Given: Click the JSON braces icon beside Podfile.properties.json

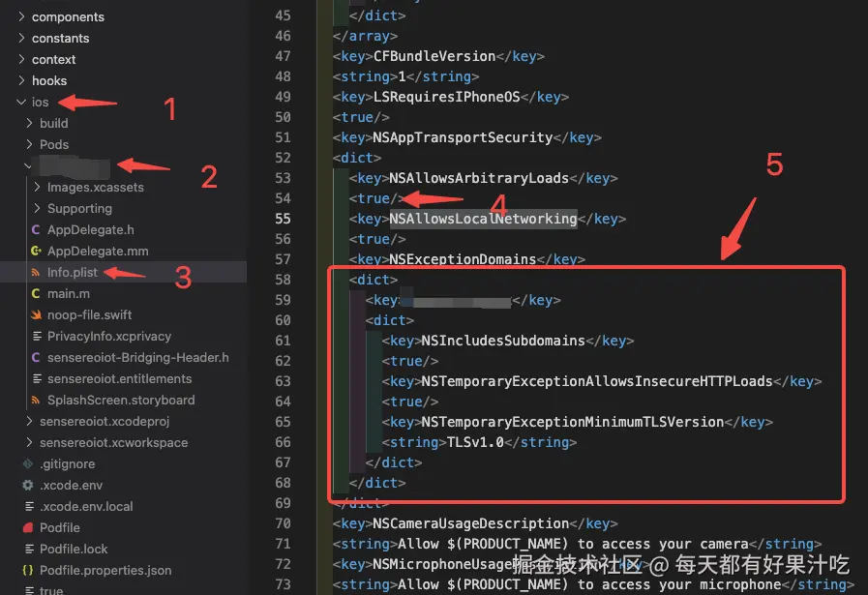Looking at the screenshot, I should pos(28,570).
